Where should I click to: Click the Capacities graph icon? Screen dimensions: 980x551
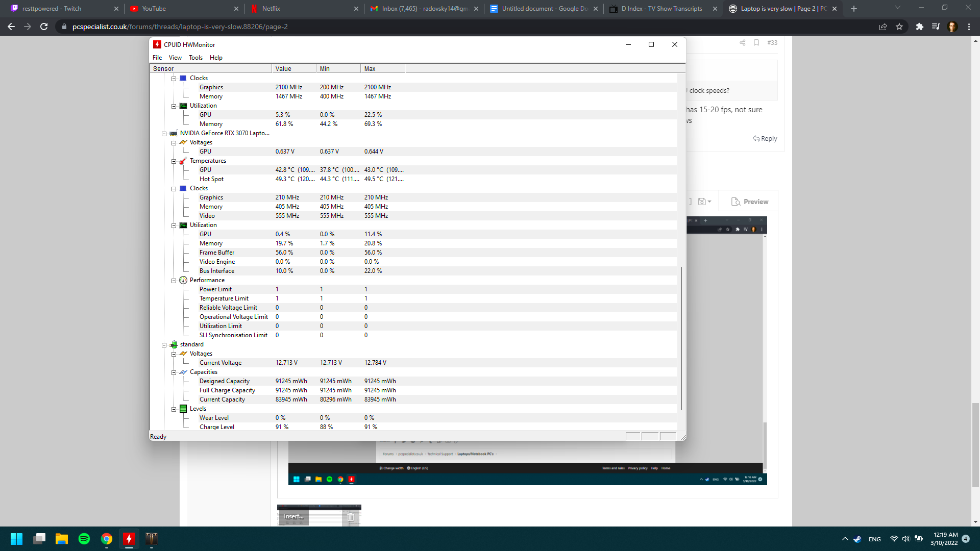point(183,372)
